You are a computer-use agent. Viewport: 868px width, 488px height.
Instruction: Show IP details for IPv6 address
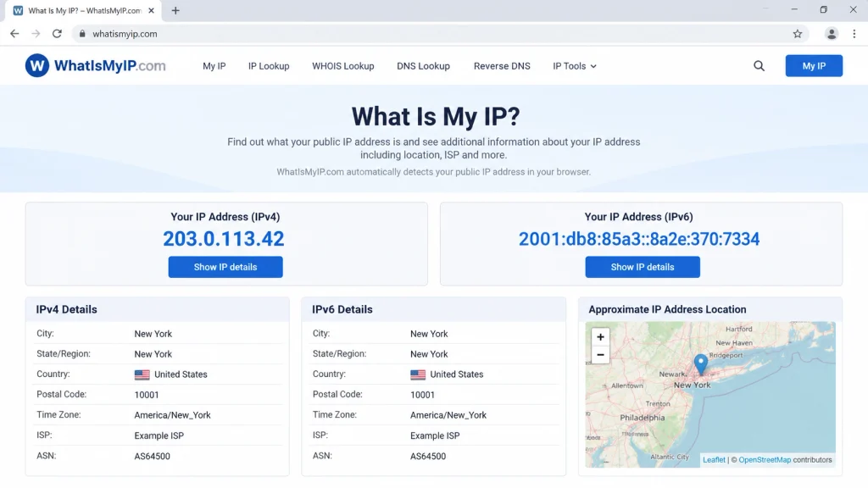(643, 267)
